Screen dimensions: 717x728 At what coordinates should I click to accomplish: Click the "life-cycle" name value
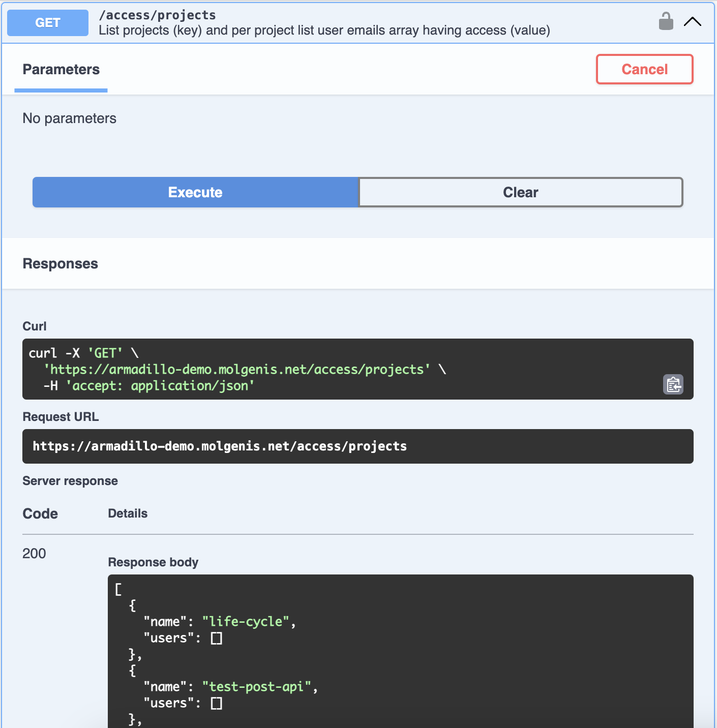click(246, 622)
